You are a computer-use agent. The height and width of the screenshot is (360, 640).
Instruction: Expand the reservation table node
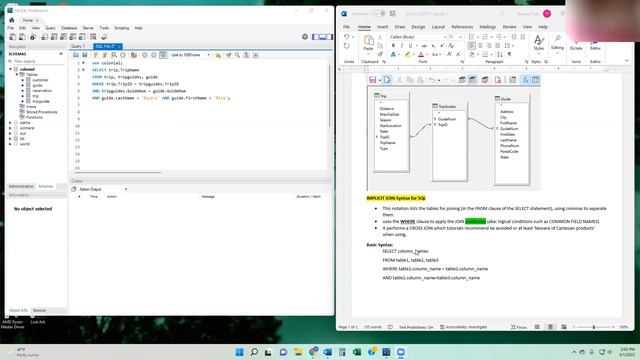point(23,91)
